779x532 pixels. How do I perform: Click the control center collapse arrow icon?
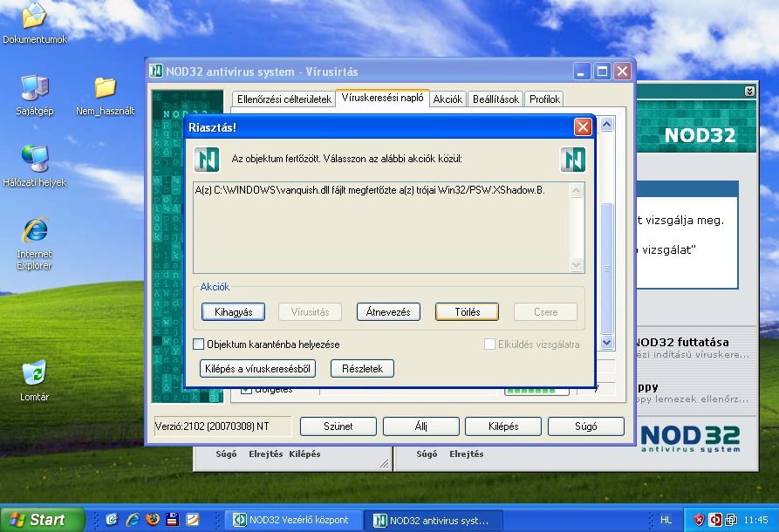[749, 91]
